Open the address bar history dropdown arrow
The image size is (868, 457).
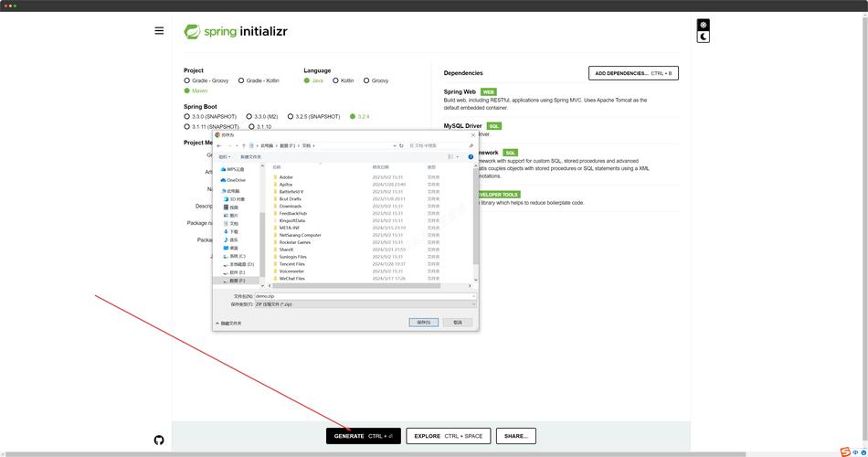click(394, 145)
